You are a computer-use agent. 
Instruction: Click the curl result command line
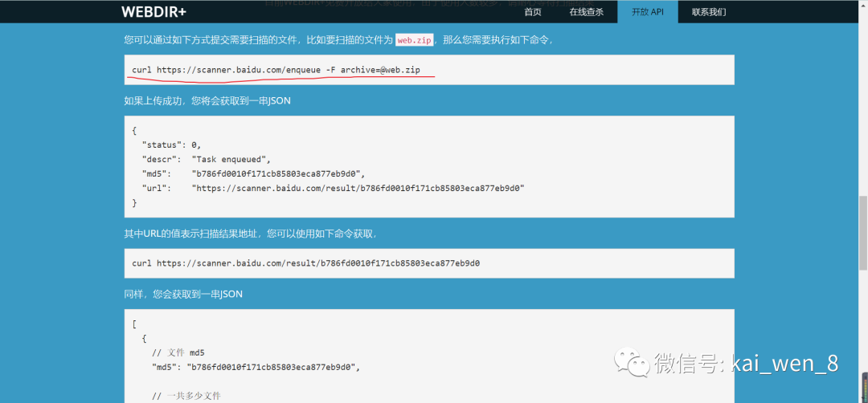click(x=305, y=263)
